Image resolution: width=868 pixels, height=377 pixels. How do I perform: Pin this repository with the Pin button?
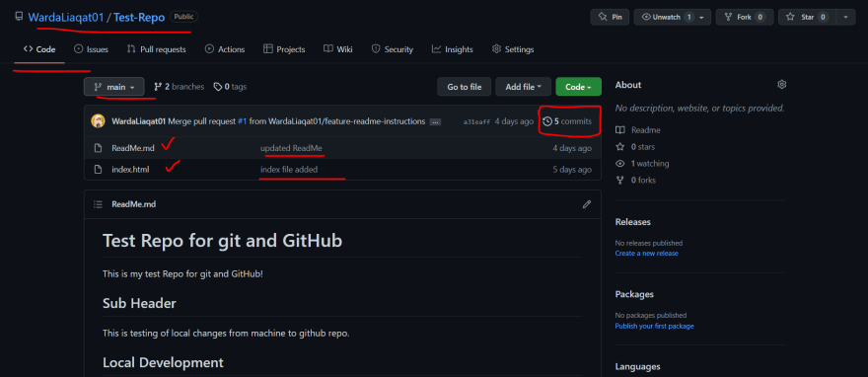(610, 17)
